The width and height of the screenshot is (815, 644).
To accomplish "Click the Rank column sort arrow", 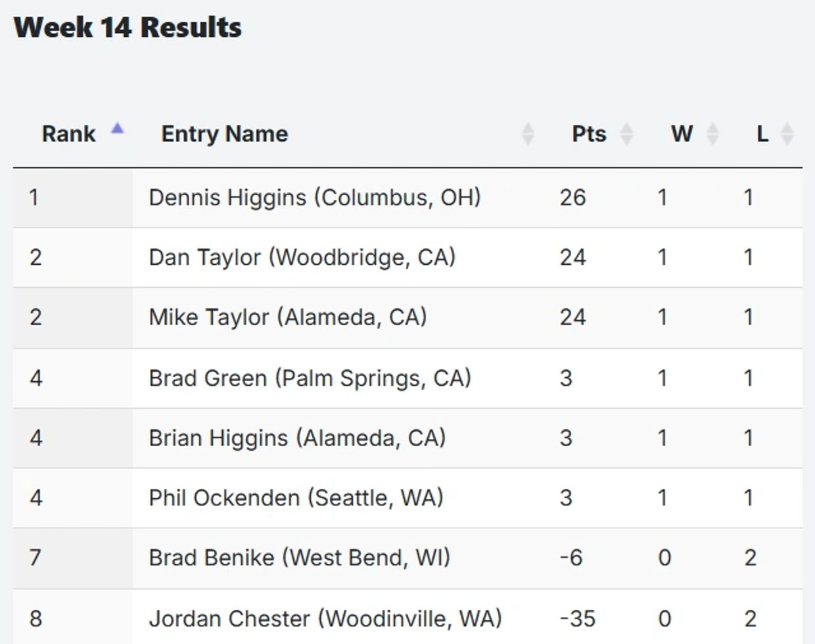I will coord(117,129).
